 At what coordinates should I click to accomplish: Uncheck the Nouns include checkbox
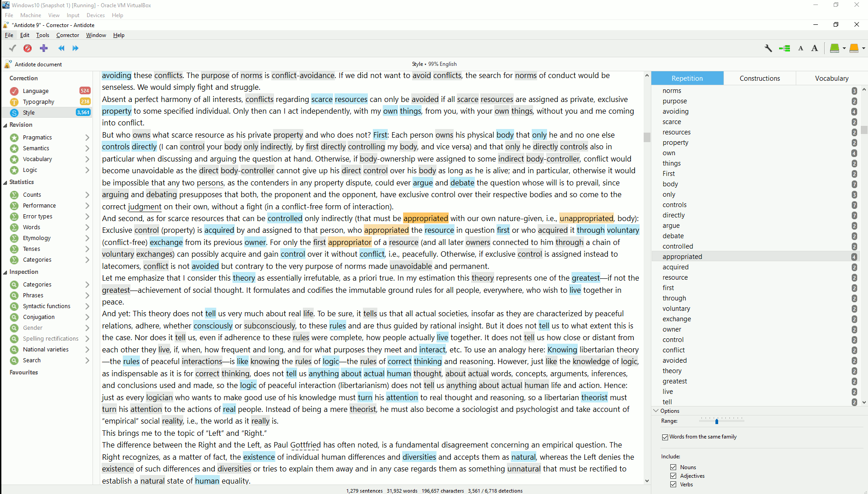673,467
